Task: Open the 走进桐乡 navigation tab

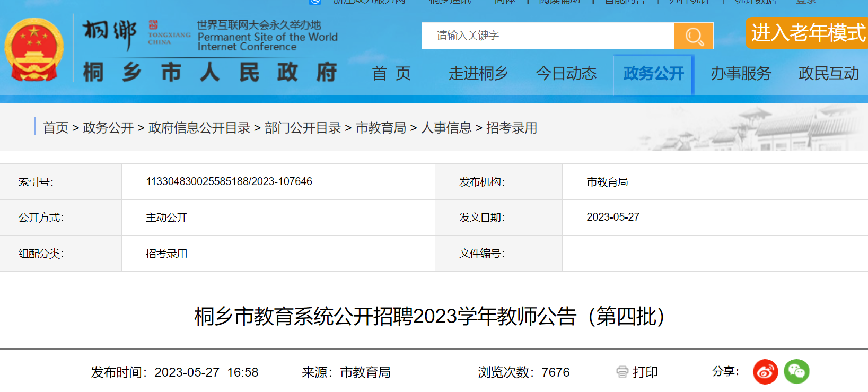Action: point(478,74)
